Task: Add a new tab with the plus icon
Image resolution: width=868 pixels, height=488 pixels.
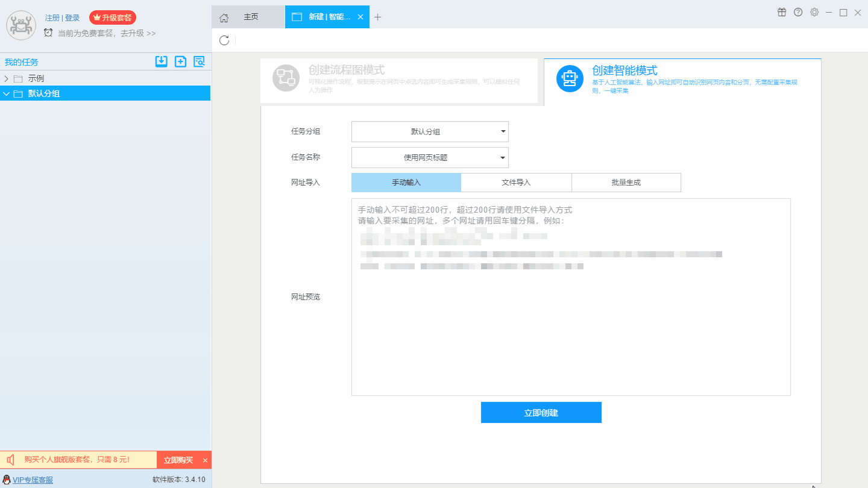Action: (378, 17)
